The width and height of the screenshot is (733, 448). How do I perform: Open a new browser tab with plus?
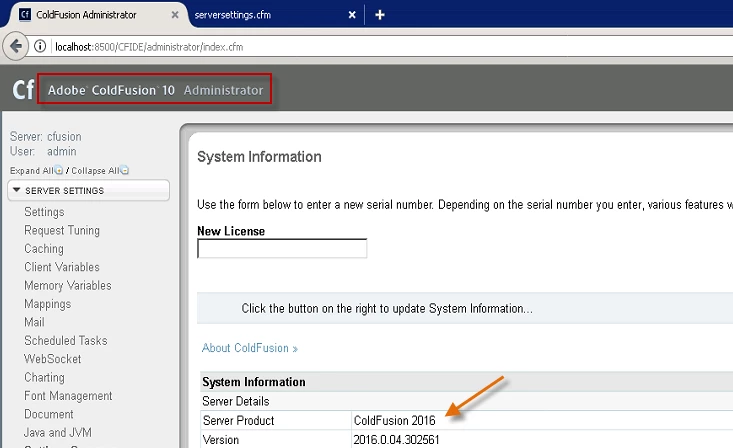coord(380,15)
